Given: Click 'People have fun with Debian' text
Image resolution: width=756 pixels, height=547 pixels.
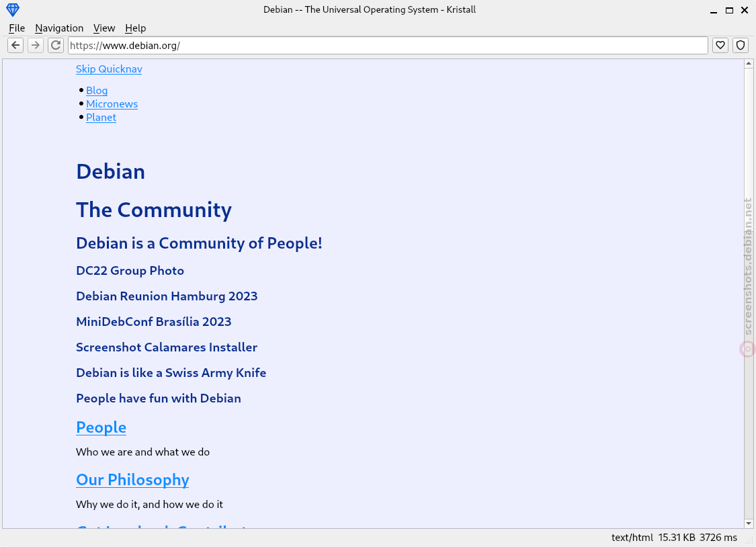Looking at the screenshot, I should pos(159,398).
